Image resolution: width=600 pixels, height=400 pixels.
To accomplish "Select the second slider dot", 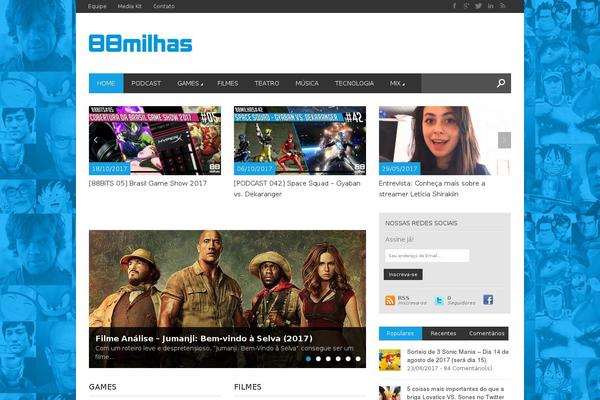I will pyautogui.click(x=318, y=359).
